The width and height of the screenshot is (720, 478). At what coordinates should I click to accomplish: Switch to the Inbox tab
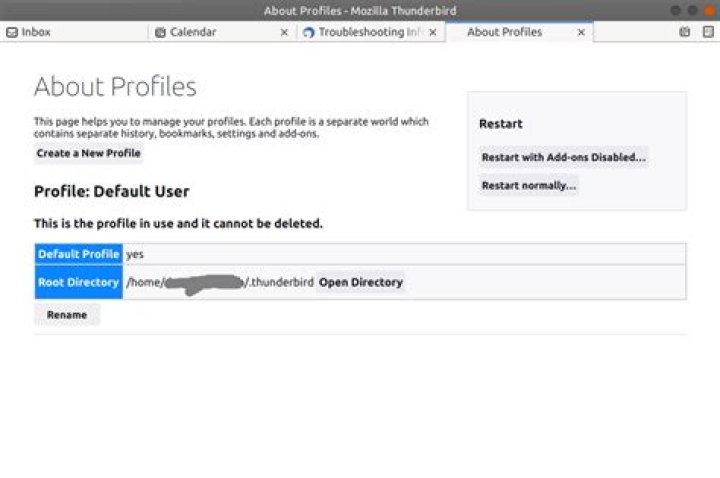(73, 32)
